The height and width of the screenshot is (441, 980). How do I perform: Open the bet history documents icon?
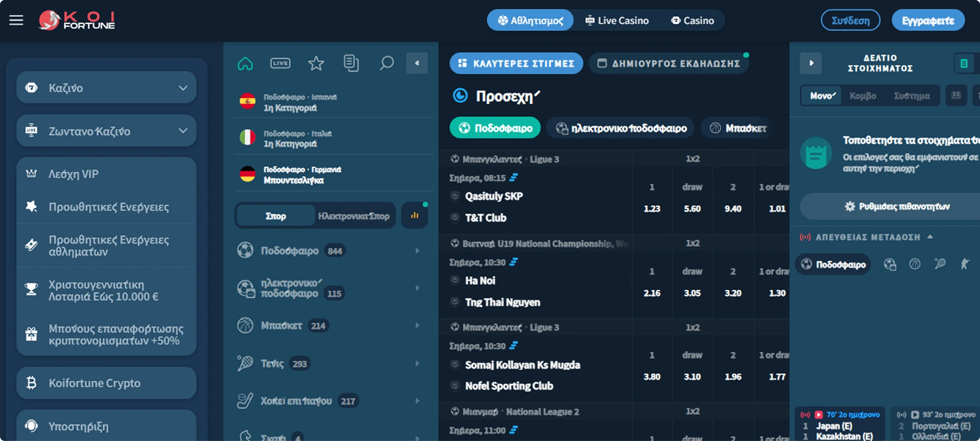(351, 63)
